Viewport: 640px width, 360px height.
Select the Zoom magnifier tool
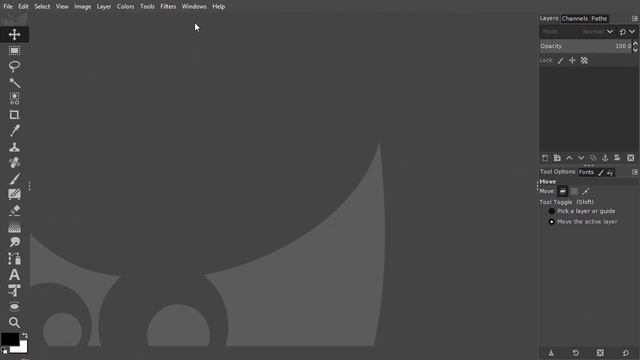(x=14, y=322)
